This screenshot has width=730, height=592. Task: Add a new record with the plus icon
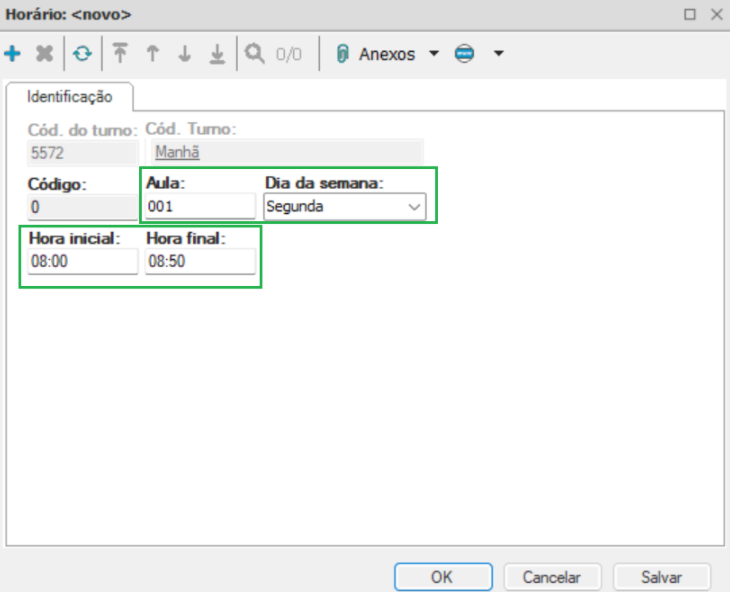coord(13,54)
